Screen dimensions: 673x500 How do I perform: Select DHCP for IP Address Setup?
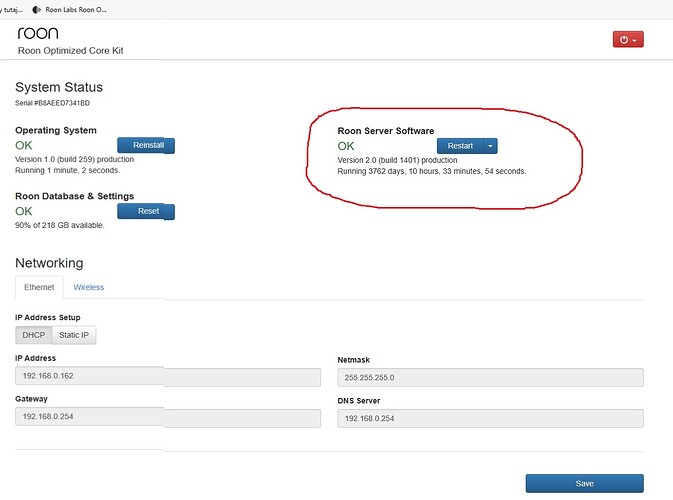(x=33, y=335)
